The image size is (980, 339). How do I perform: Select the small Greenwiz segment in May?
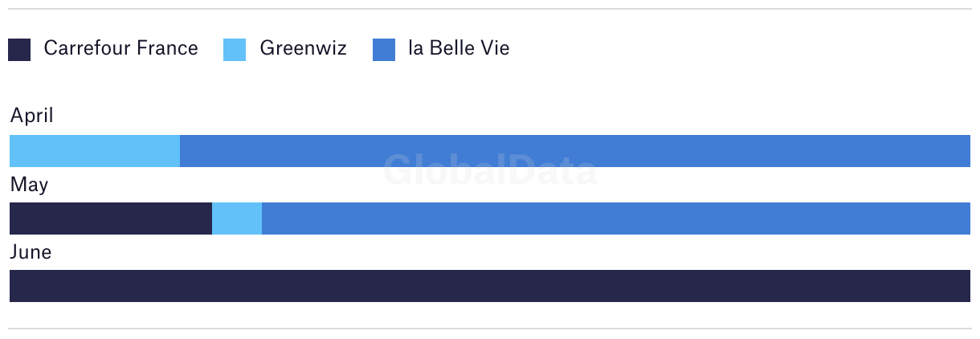(237, 219)
